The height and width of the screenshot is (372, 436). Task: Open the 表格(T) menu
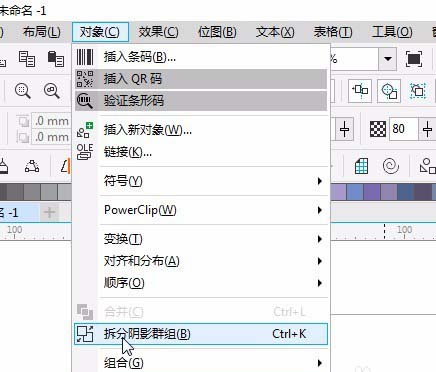(x=333, y=32)
